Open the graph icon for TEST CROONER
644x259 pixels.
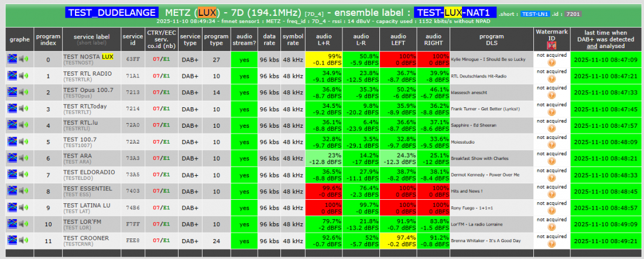point(12,240)
